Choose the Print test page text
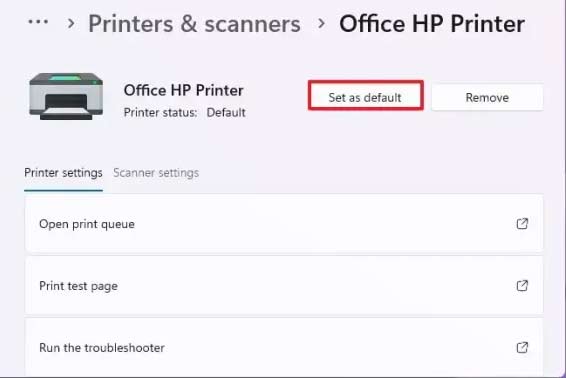This screenshot has width=566, height=378. point(78,286)
